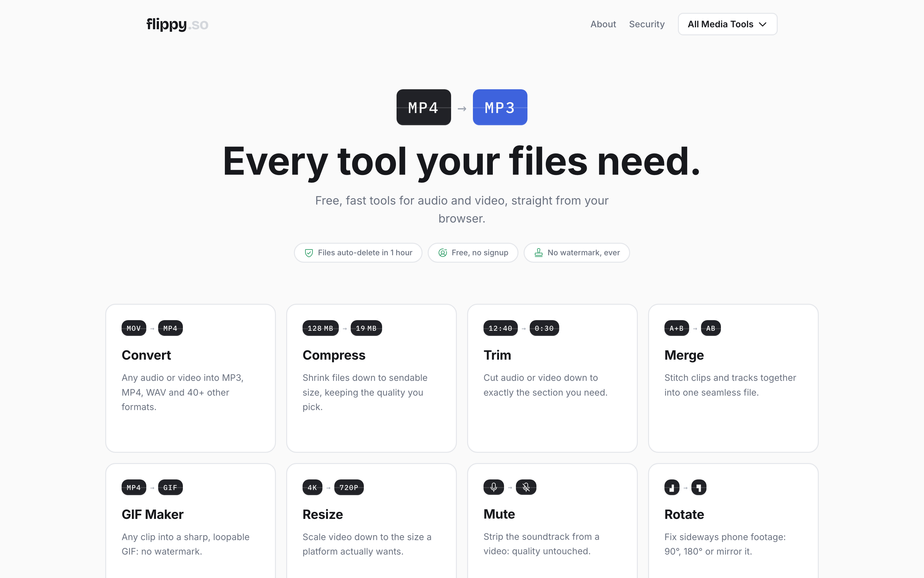Open the Convert tool card
Viewport: 924px width, 578px height.
(191, 378)
